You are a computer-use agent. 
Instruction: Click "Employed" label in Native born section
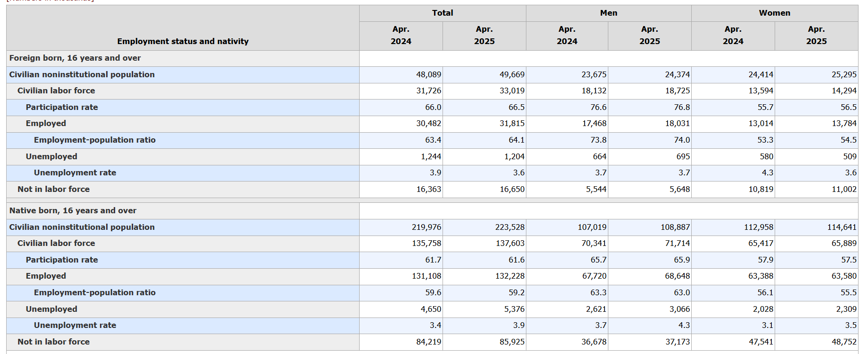[x=46, y=276]
